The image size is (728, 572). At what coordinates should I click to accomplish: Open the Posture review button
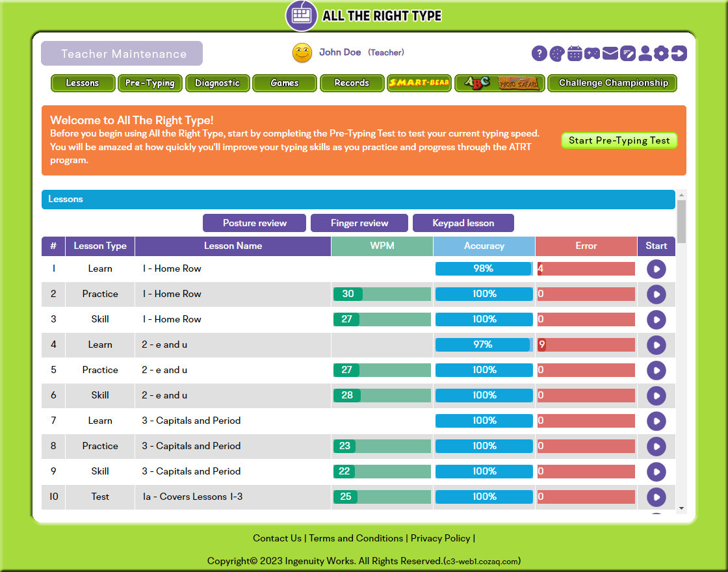pos(254,223)
